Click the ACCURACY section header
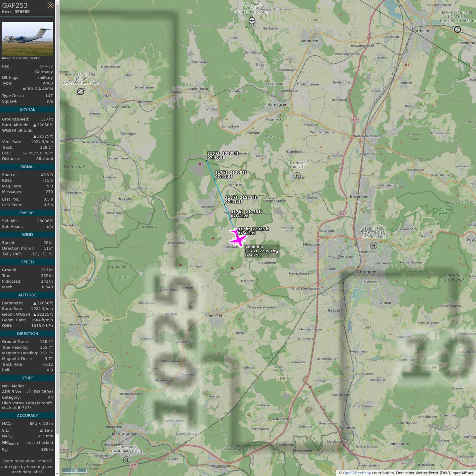476x476 pixels. tap(27, 416)
